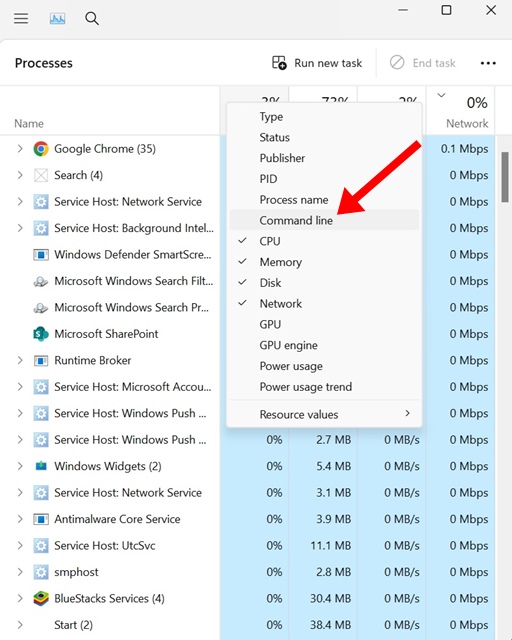Expand the Google Chrome process group

click(x=20, y=149)
